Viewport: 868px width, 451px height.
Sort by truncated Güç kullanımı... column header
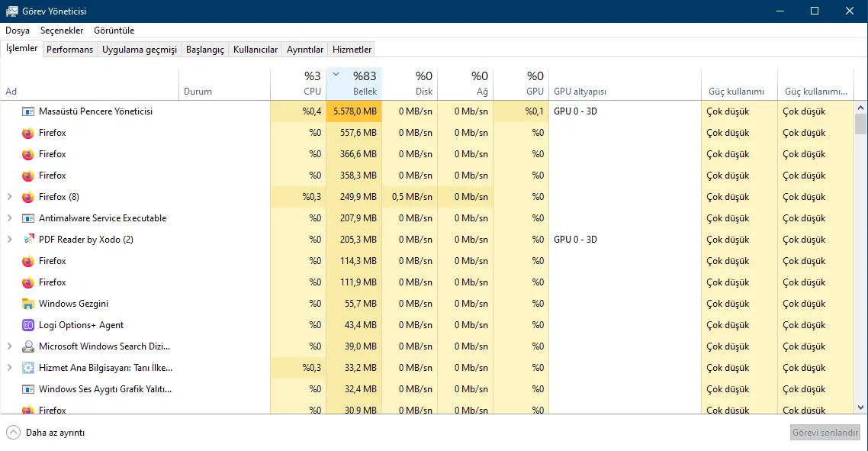pos(816,84)
